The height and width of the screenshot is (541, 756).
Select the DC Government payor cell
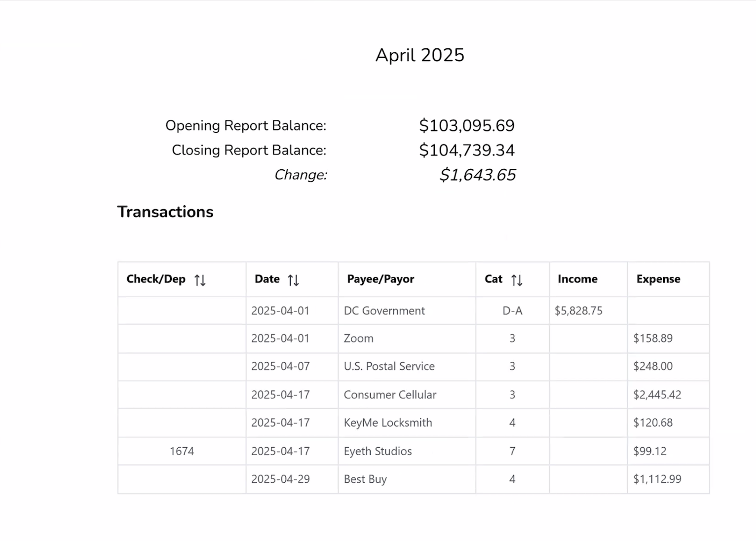coord(384,310)
